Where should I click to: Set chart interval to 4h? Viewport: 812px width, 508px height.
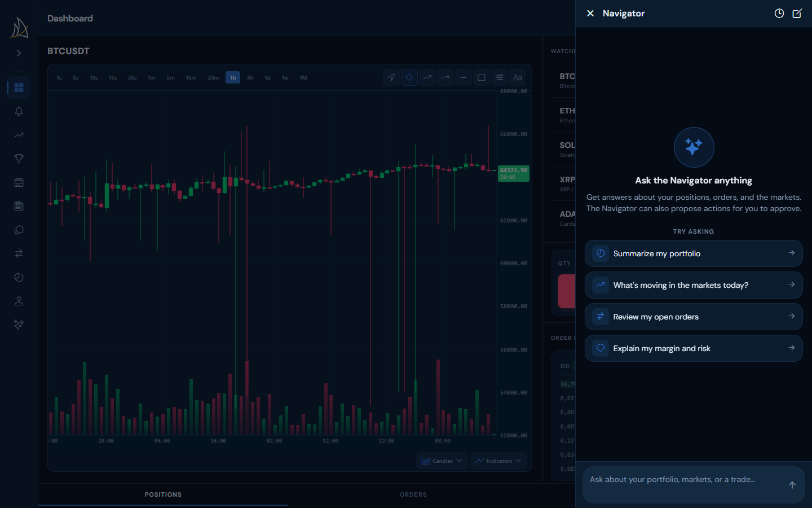coord(250,78)
